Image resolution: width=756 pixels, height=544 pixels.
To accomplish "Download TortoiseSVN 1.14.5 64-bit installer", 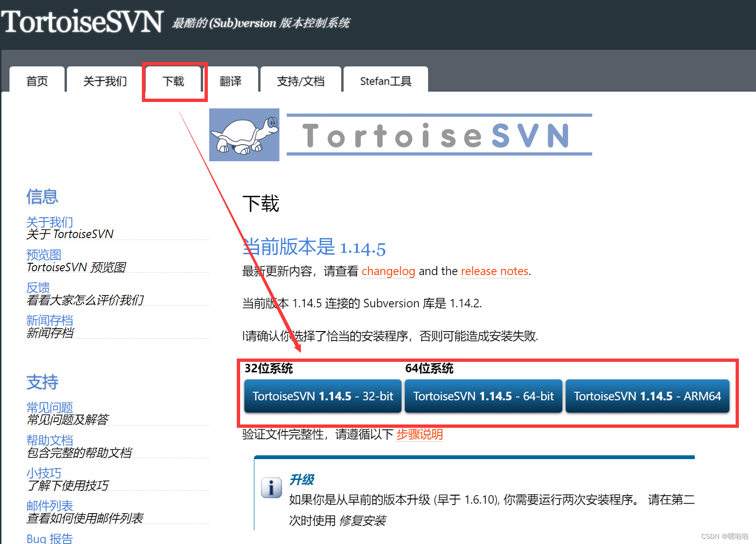I will point(483,396).
